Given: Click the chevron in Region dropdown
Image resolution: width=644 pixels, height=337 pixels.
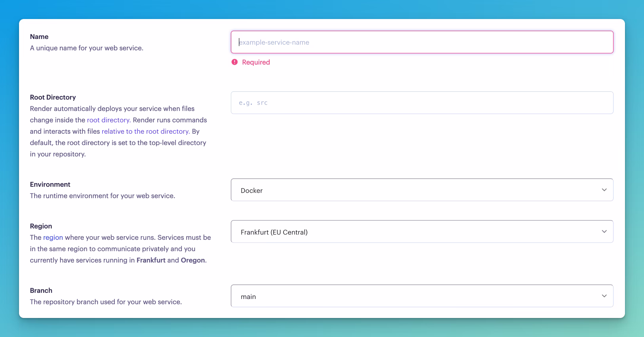Looking at the screenshot, I should tap(604, 232).
